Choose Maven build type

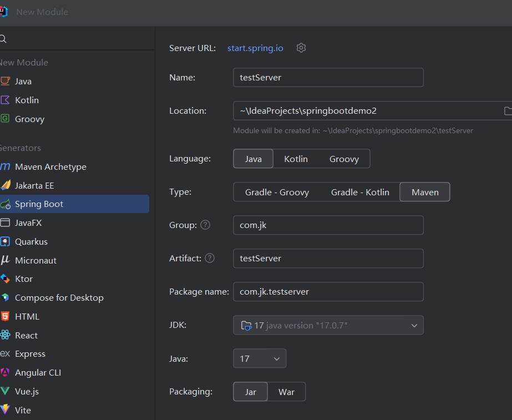(425, 192)
